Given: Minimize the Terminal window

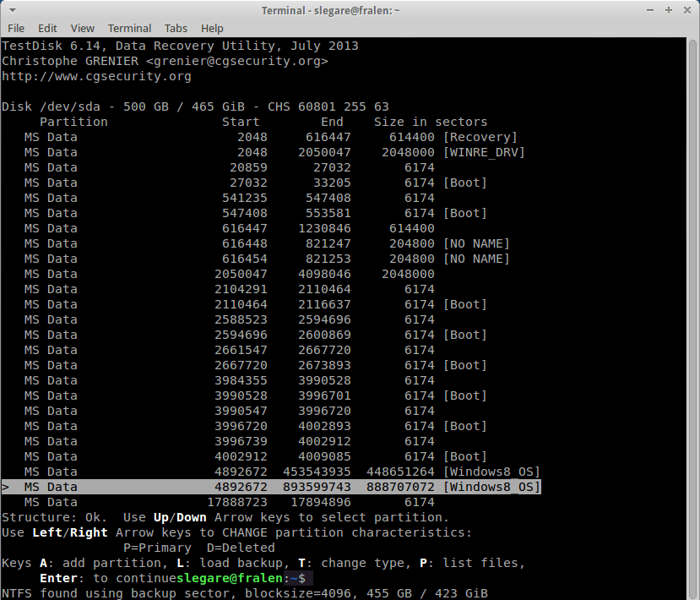Looking at the screenshot, I should [650, 10].
